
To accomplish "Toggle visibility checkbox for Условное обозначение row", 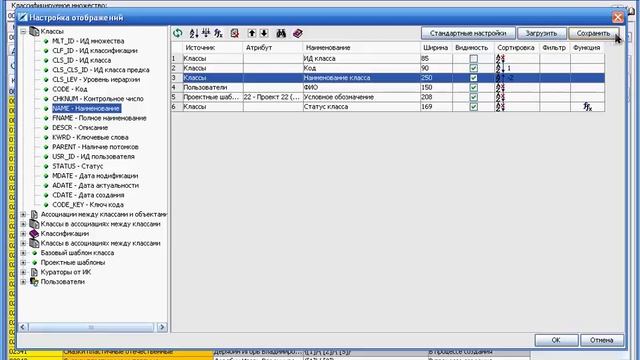I will [x=473, y=97].
